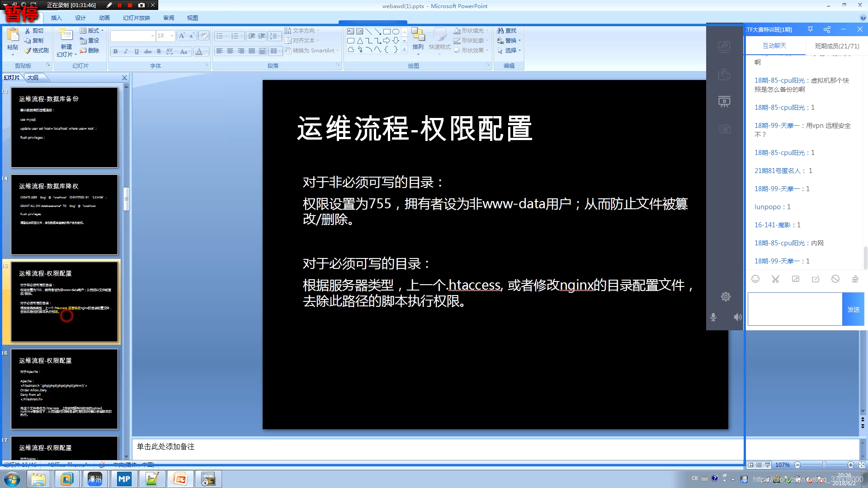Click the Cut (剪切) icon
The width and height of the screenshot is (868, 488).
(x=28, y=31)
